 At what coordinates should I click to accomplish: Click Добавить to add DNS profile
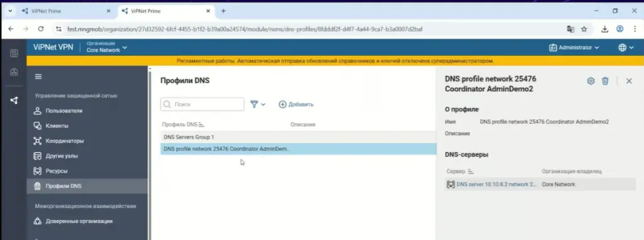(x=296, y=104)
